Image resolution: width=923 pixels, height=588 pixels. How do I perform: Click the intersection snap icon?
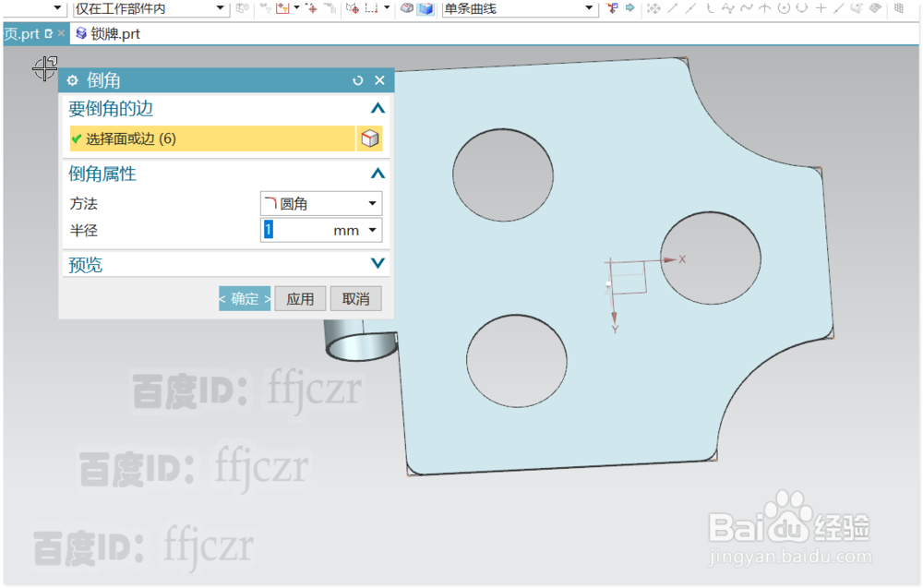[x=764, y=8]
